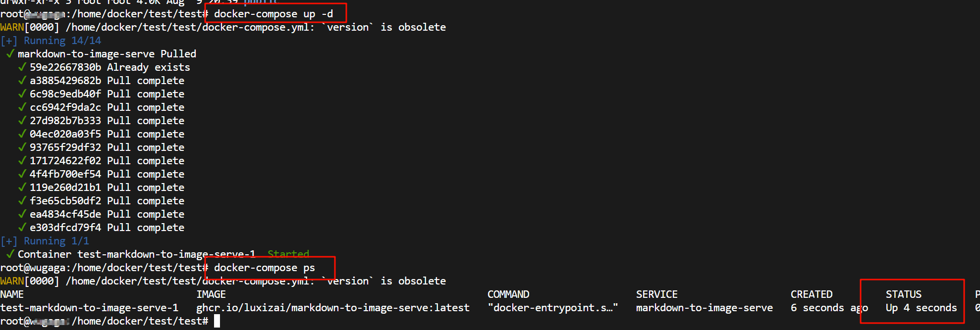
Task: Click the checkmark next to layer cc6942f9da2c
Action: [22, 107]
